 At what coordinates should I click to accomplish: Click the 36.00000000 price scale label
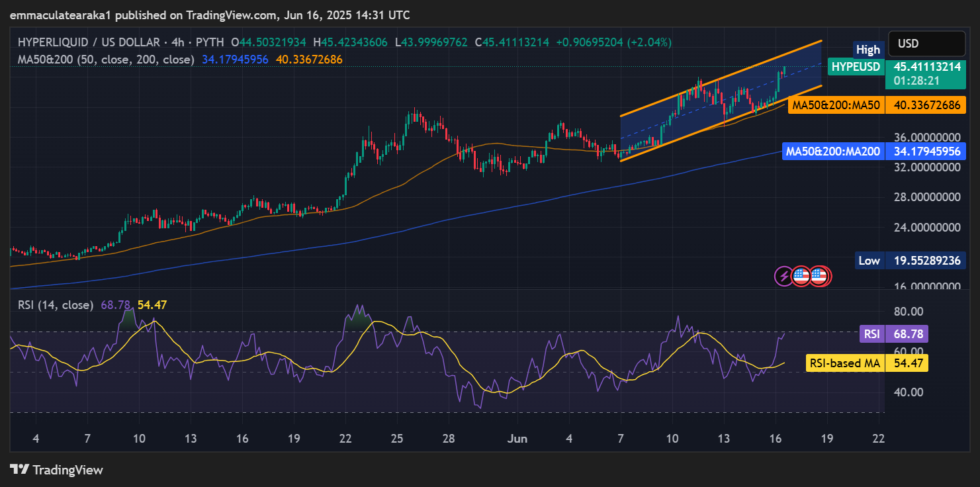(926, 137)
